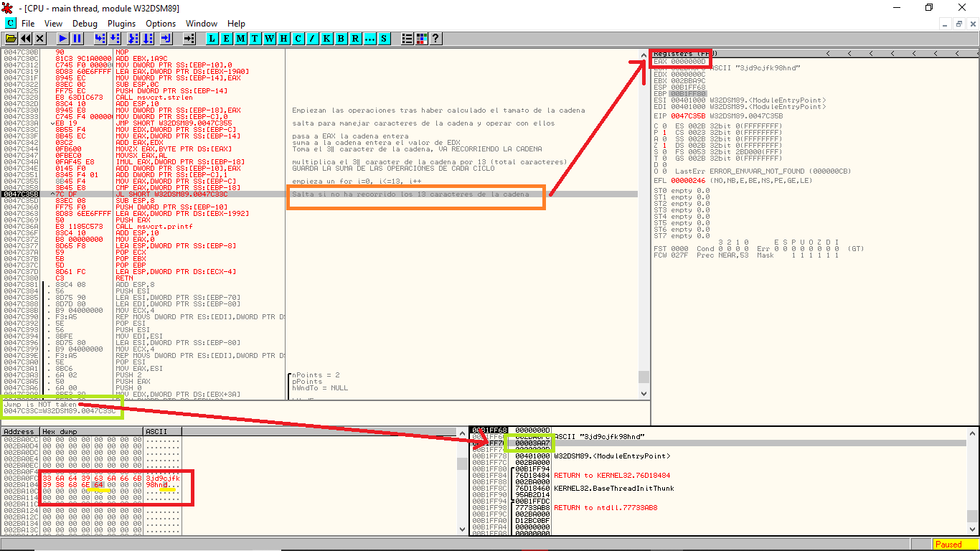Show Executable modules (E button)
The image size is (980, 551).
[226, 38]
